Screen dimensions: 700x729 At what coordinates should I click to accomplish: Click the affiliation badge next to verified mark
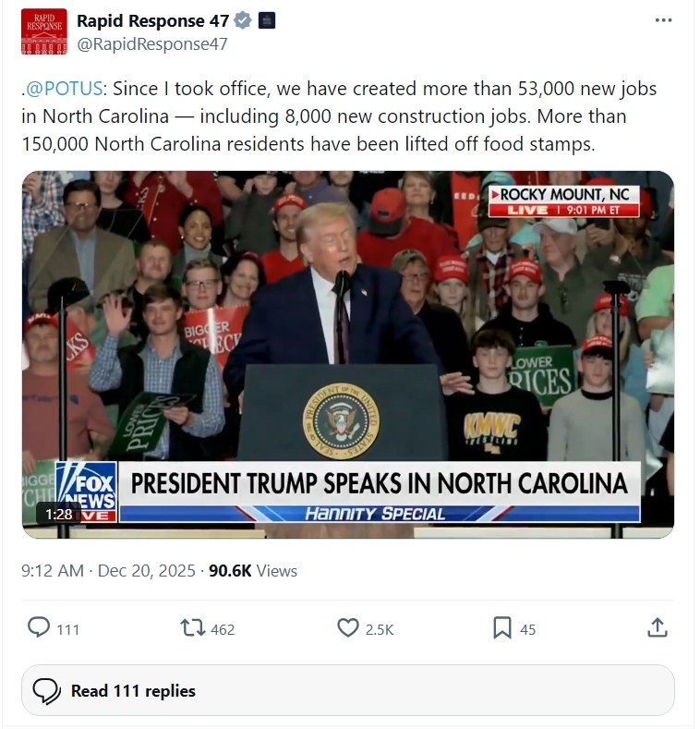coord(267,20)
